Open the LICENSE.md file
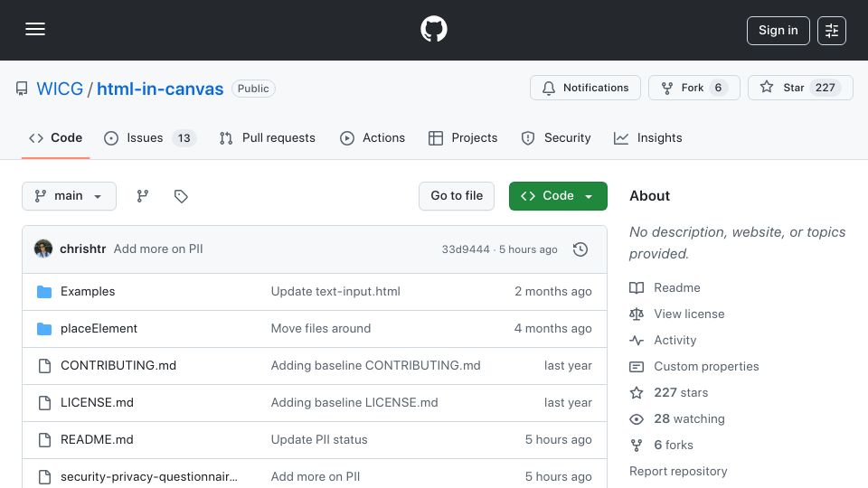 click(x=97, y=403)
